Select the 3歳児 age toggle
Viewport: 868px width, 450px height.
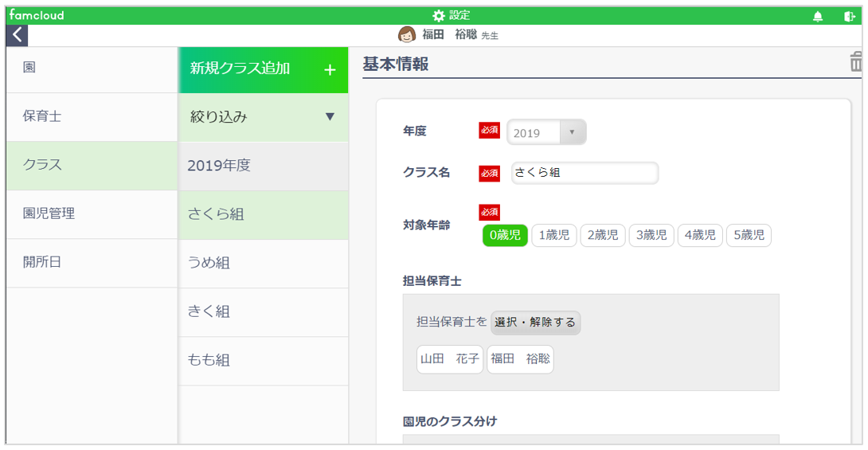651,235
